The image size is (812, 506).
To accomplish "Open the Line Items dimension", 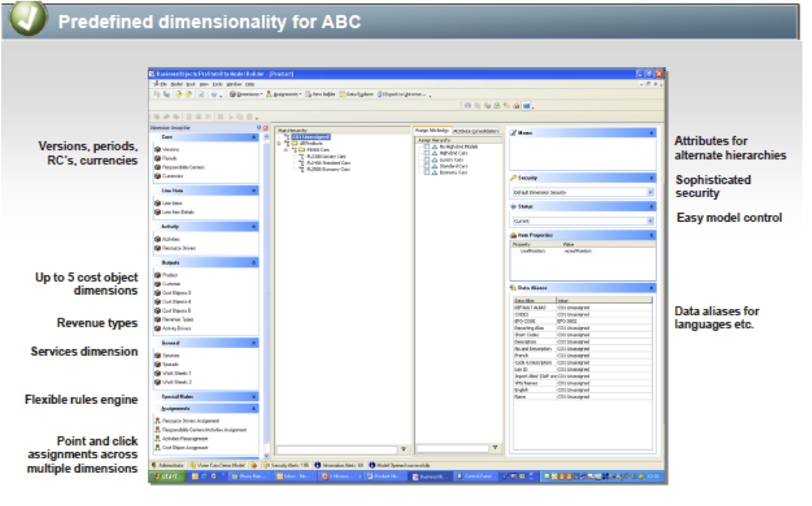I will [x=168, y=203].
